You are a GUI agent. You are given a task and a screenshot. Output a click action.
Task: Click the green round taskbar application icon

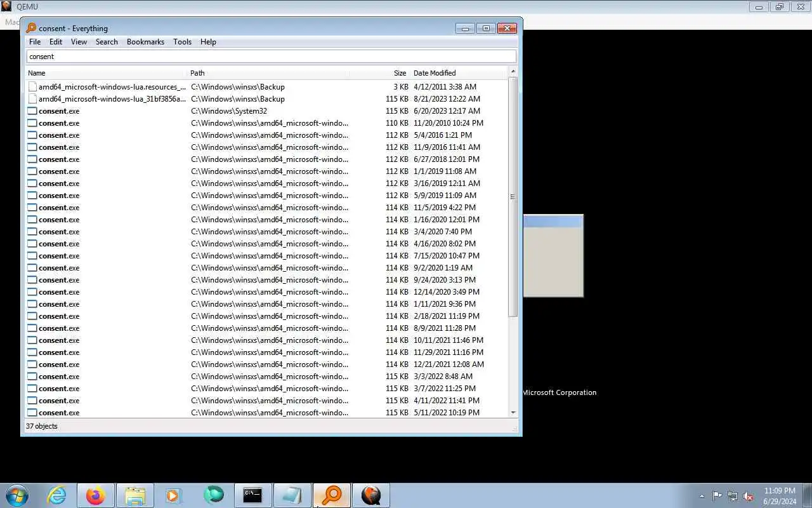pos(214,495)
